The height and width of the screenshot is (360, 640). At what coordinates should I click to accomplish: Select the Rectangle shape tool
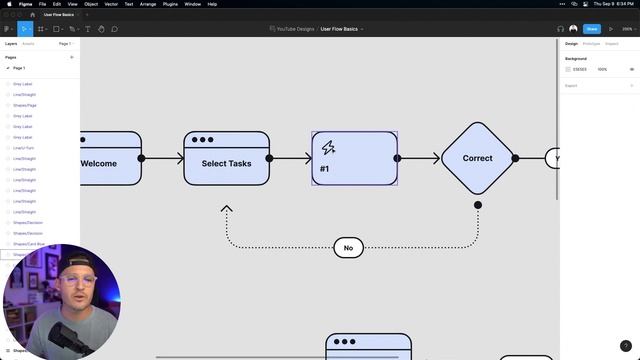click(56, 29)
